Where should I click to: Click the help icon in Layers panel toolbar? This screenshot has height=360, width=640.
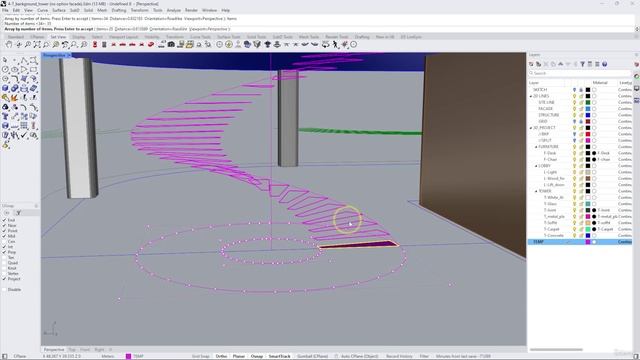[x=604, y=64]
